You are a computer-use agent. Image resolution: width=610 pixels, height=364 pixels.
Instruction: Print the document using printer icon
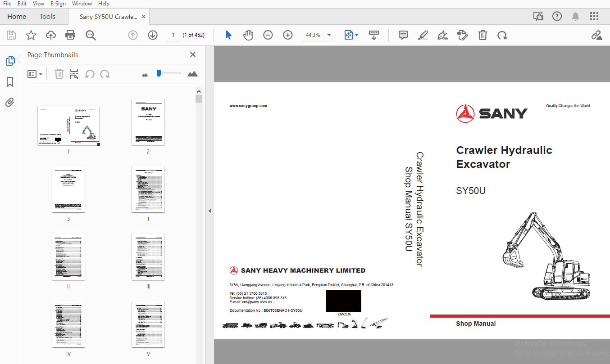click(x=70, y=35)
